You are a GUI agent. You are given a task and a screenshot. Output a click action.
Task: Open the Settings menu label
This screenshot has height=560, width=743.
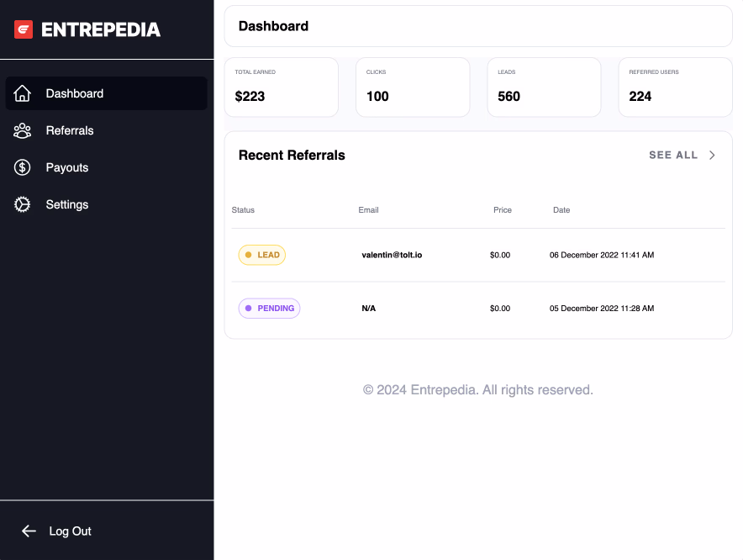pos(67,204)
